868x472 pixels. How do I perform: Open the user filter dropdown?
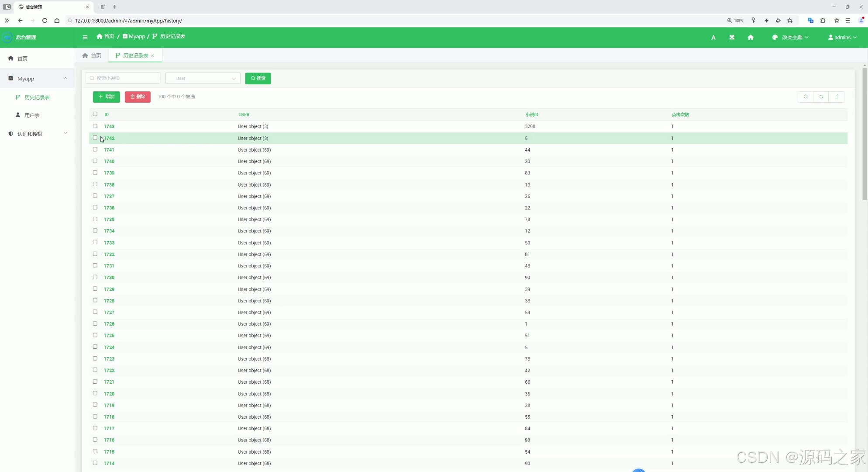click(x=203, y=78)
